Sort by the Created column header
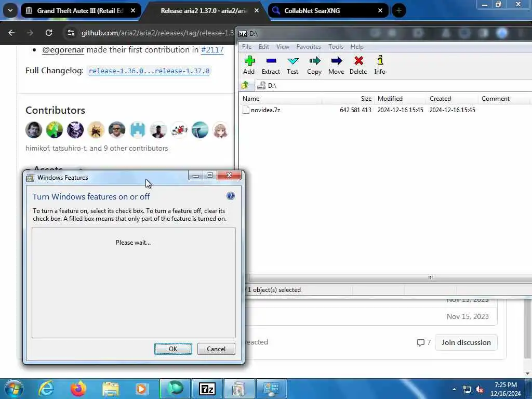Viewport: 532px width, 399px height. (x=453, y=99)
